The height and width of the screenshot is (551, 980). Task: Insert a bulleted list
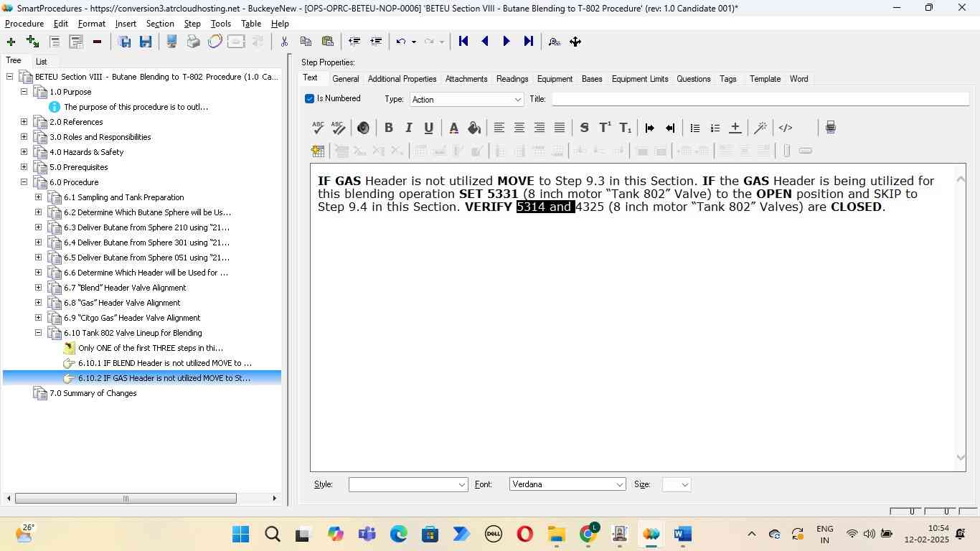pos(694,128)
